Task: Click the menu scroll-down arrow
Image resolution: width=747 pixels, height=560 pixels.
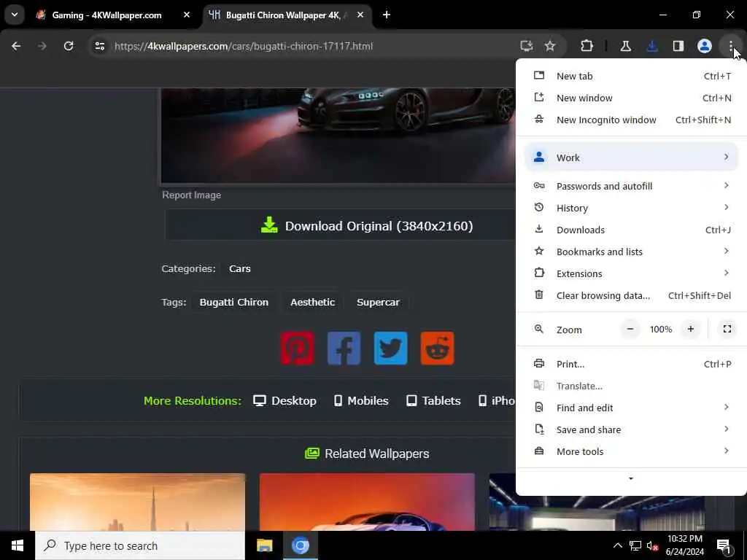Action: point(631,478)
